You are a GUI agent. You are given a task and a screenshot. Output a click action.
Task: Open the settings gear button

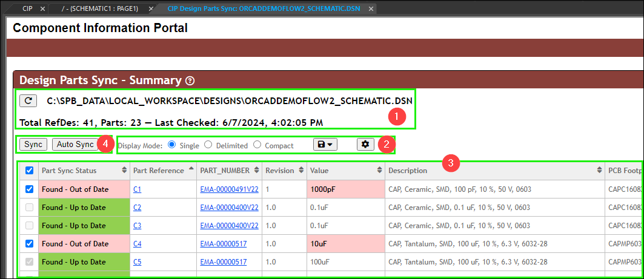[365, 145]
